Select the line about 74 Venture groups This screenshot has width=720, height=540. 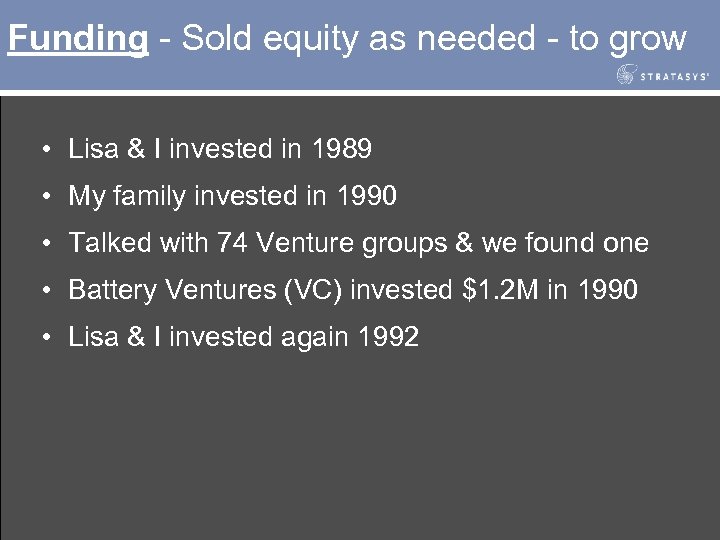coord(358,243)
